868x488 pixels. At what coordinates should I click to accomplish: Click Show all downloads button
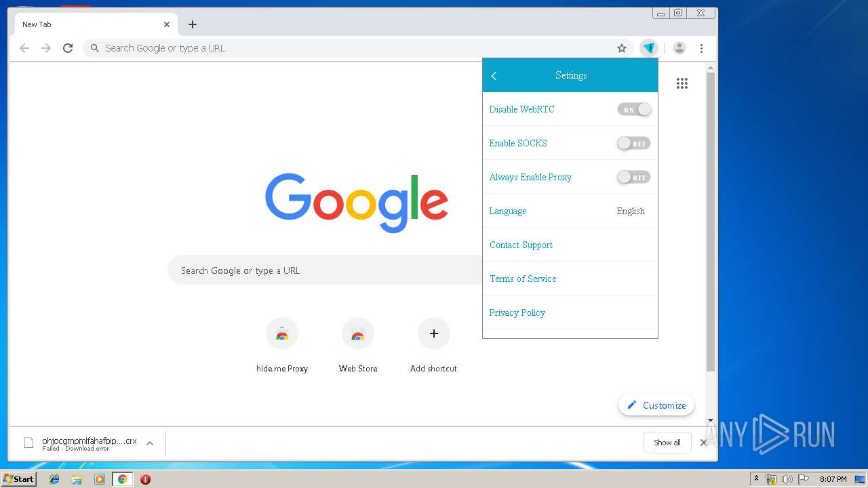[667, 443]
